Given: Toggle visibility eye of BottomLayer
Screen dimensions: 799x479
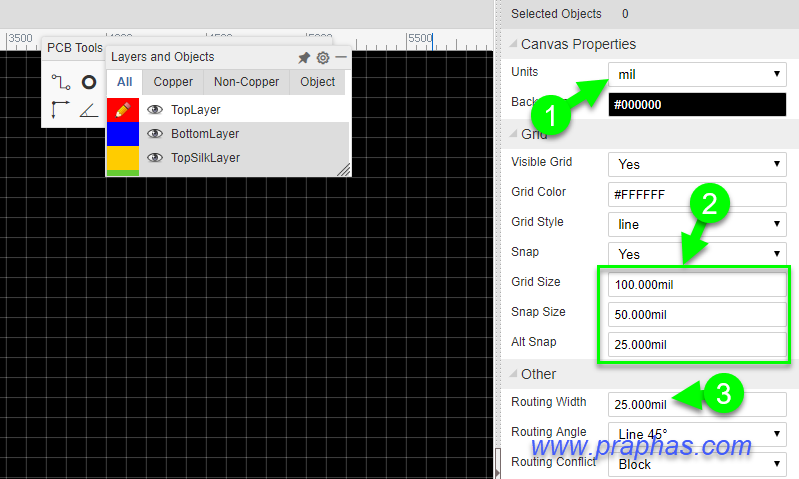Looking at the screenshot, I should 155,134.
